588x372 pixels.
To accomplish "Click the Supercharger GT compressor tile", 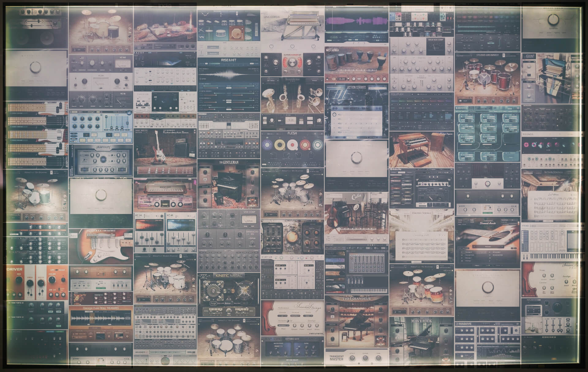I will point(292,65).
